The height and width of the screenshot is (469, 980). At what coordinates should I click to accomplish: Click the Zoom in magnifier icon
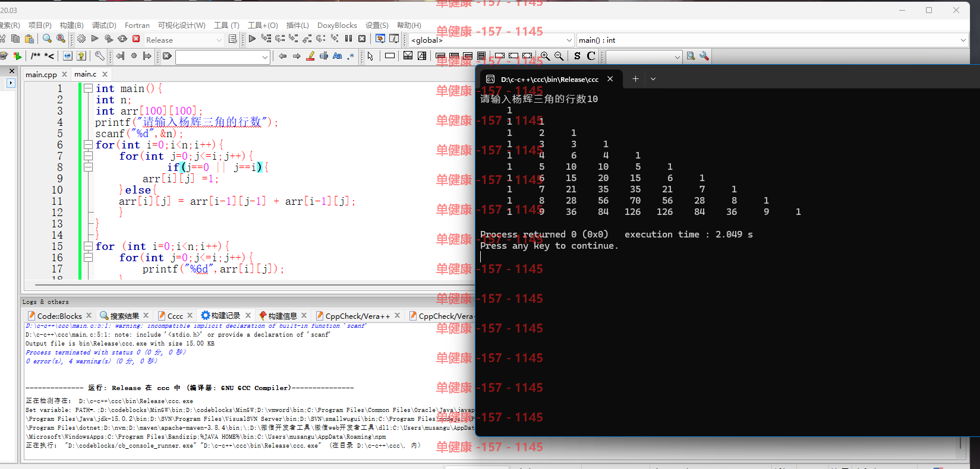545,56
